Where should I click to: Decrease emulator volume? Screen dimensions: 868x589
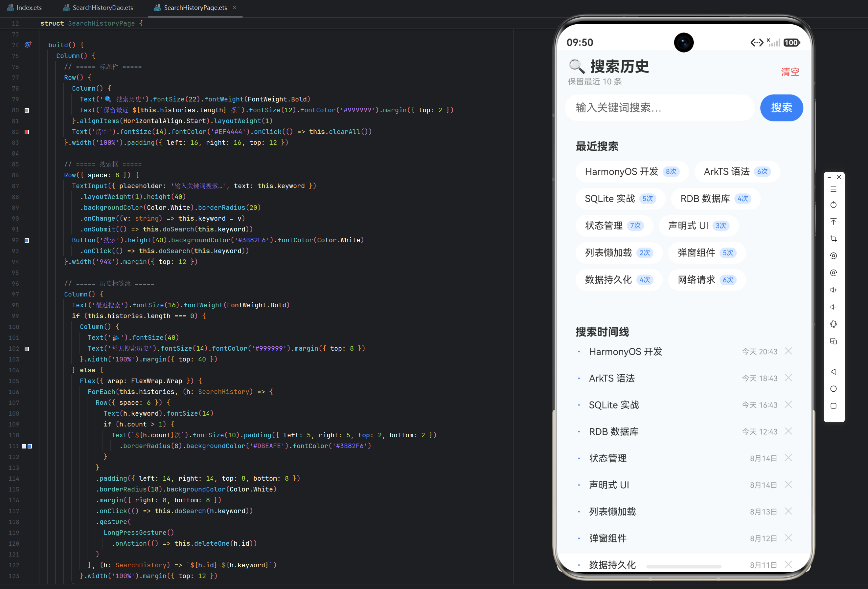click(833, 307)
